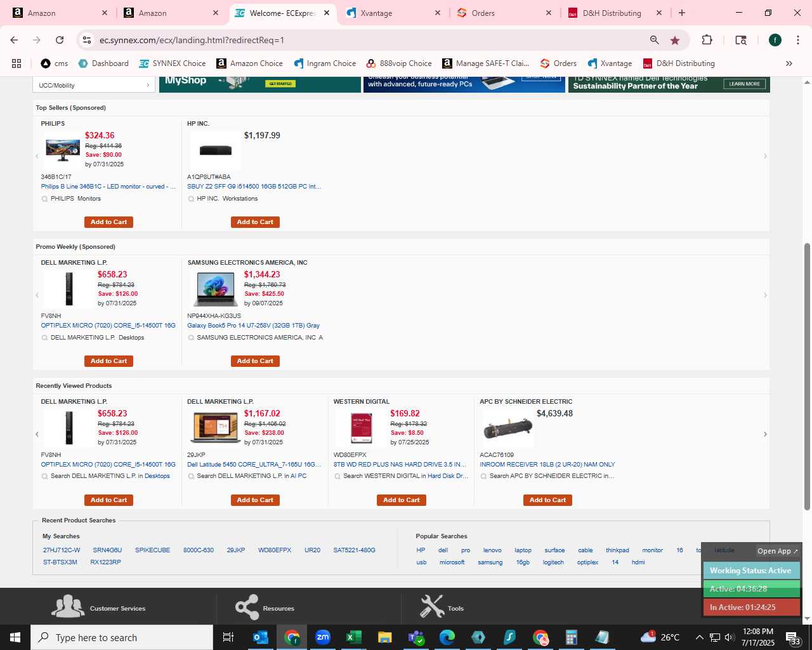Open the Chrome three-dot menu

click(x=797, y=40)
